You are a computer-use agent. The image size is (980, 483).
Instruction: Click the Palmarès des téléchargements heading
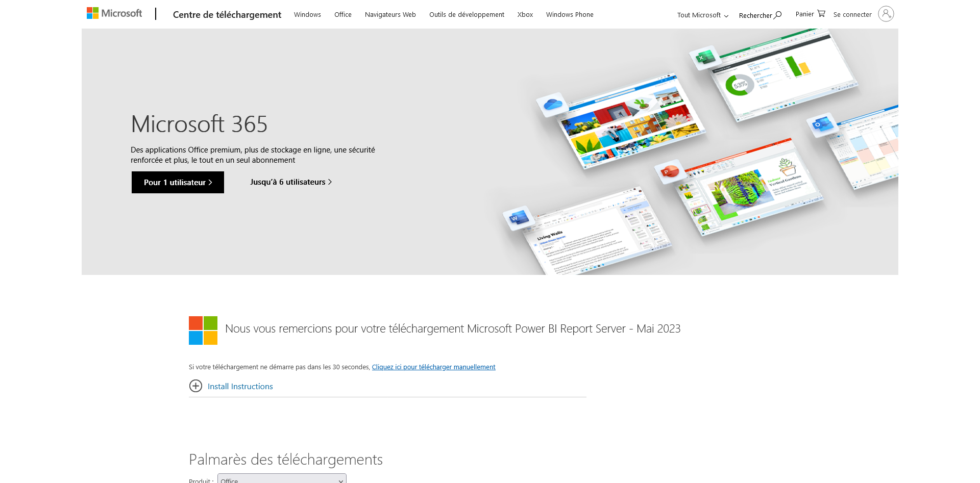tap(286, 460)
